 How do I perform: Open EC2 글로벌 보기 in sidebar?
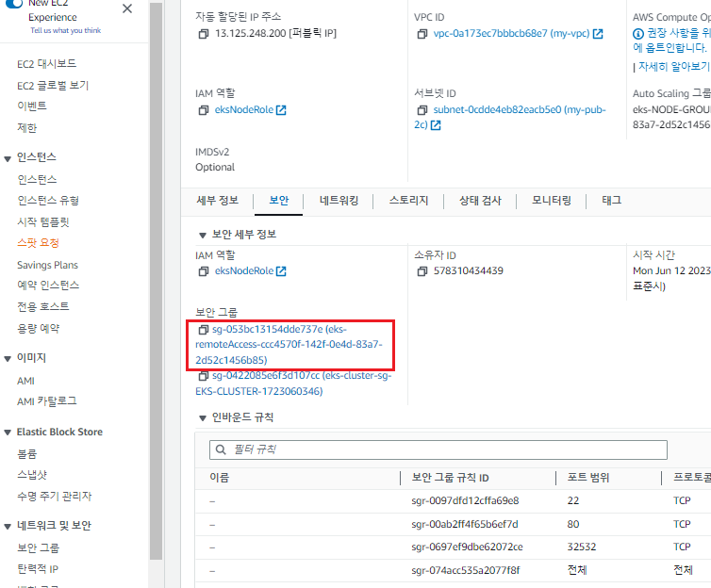(53, 86)
